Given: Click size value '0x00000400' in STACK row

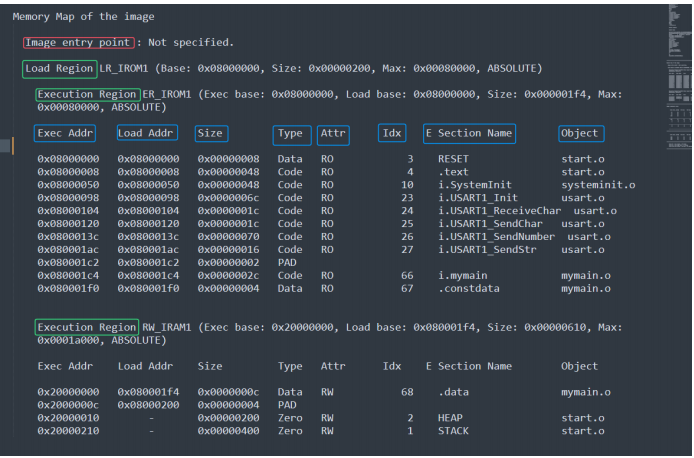Looking at the screenshot, I should [228, 431].
